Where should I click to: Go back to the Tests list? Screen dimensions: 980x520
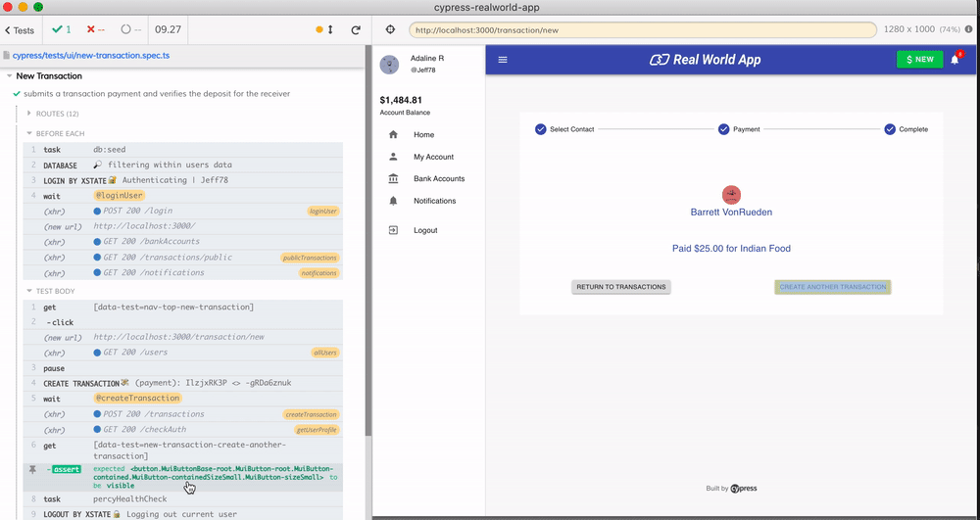tap(20, 30)
